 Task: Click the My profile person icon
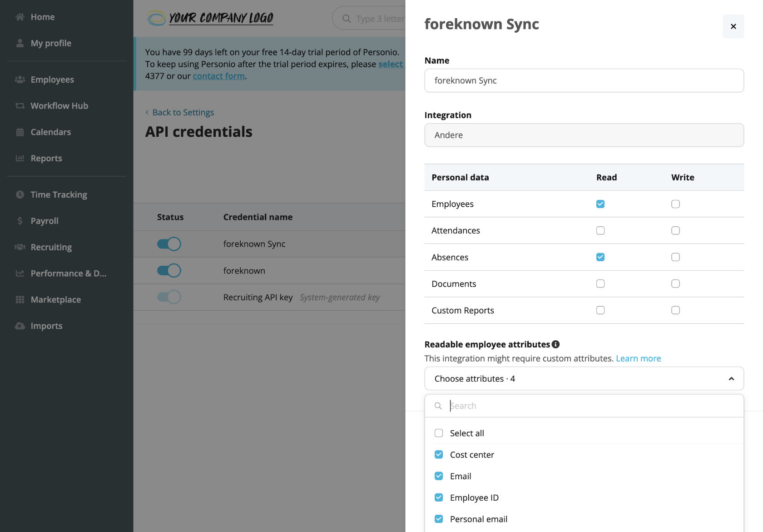[20, 43]
